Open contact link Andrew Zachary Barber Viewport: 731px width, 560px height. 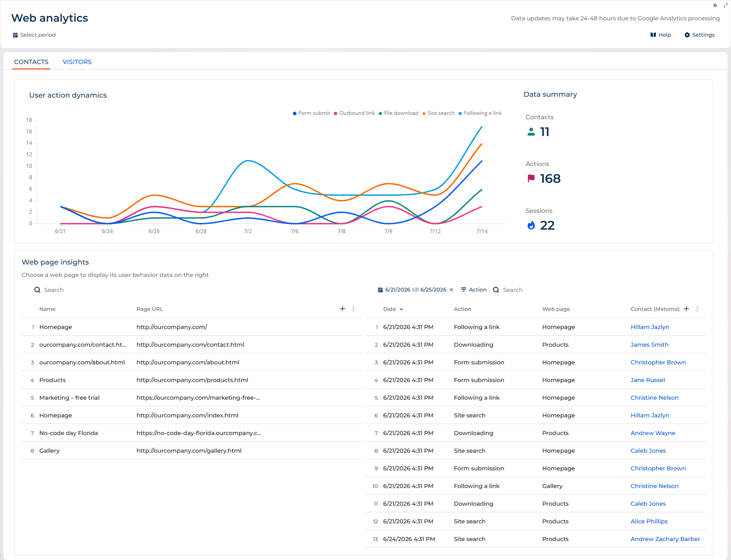tap(665, 539)
